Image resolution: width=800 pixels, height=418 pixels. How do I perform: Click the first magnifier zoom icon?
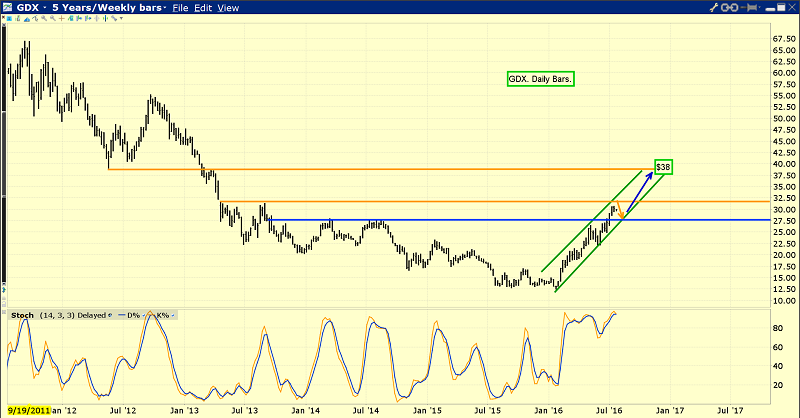click(x=44, y=18)
